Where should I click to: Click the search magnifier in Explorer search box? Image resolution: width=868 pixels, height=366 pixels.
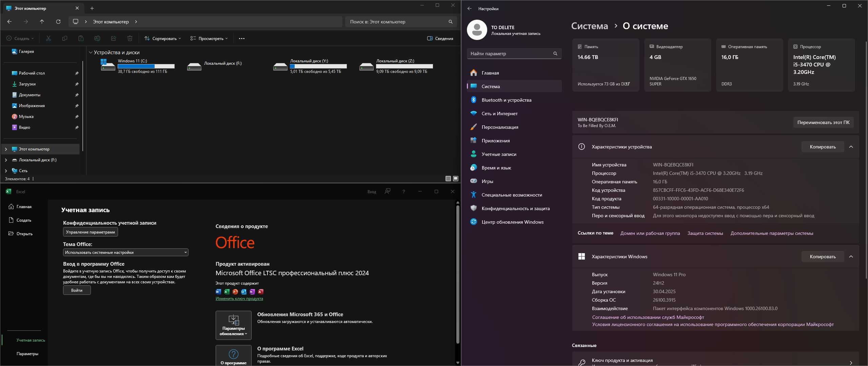[451, 22]
